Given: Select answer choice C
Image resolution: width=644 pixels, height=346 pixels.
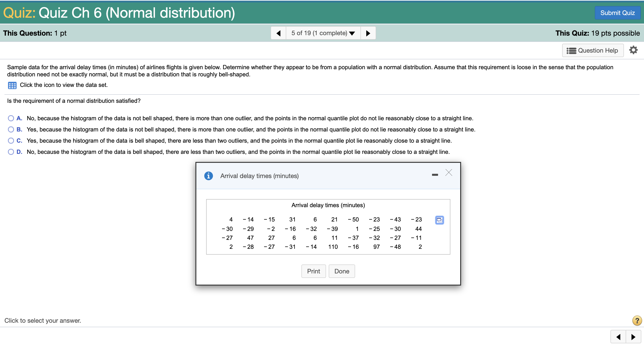Looking at the screenshot, I should (x=11, y=140).
